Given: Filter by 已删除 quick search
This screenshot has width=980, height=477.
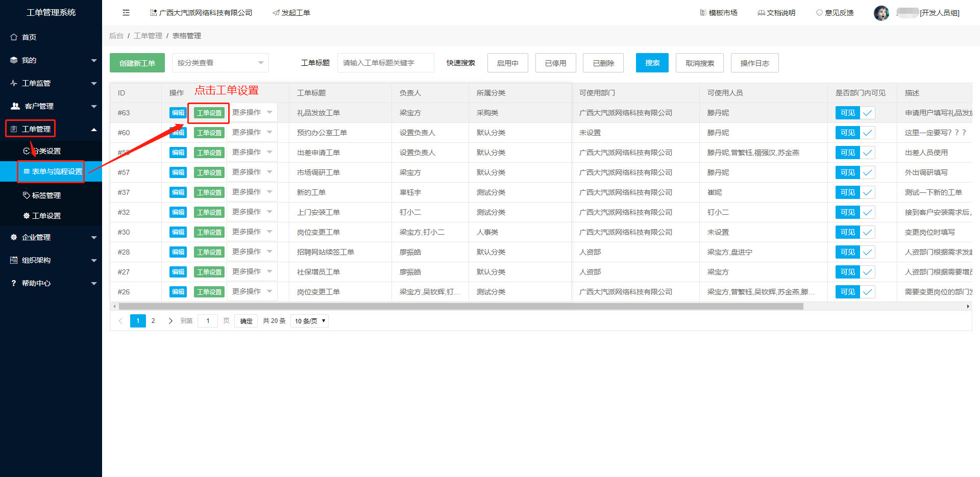Looking at the screenshot, I should click(x=604, y=63).
